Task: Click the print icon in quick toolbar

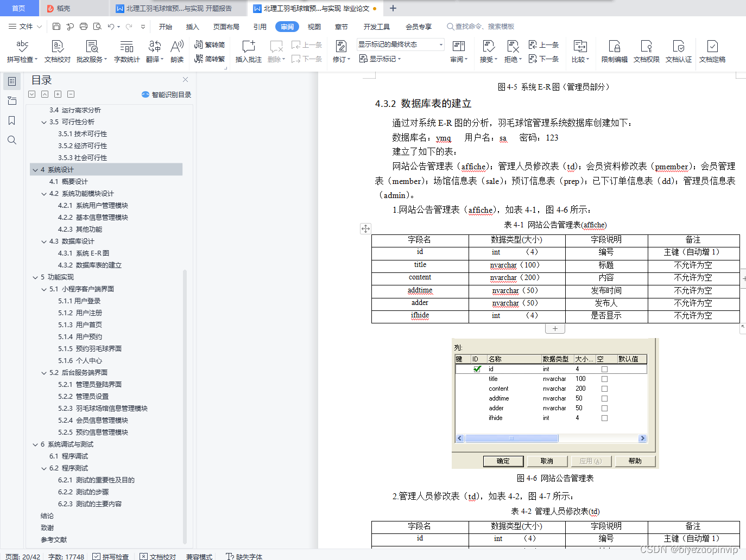Action: (84, 26)
